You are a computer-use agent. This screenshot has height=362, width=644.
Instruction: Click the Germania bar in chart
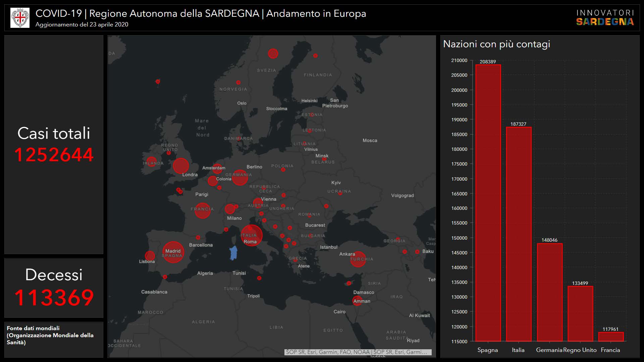549,292
